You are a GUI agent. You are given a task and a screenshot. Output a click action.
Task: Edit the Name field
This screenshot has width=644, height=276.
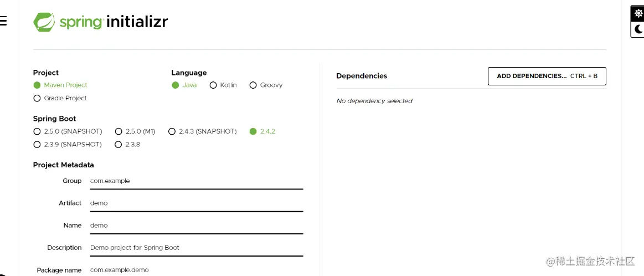click(x=197, y=226)
